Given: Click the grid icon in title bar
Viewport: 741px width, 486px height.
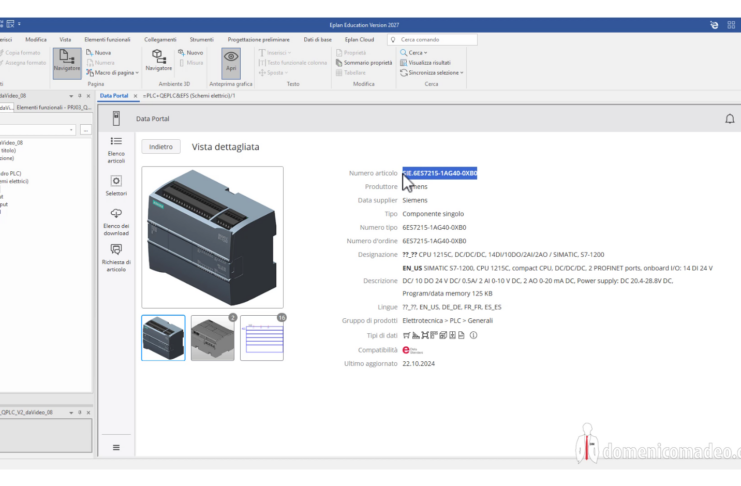Looking at the screenshot, I should pos(732,25).
